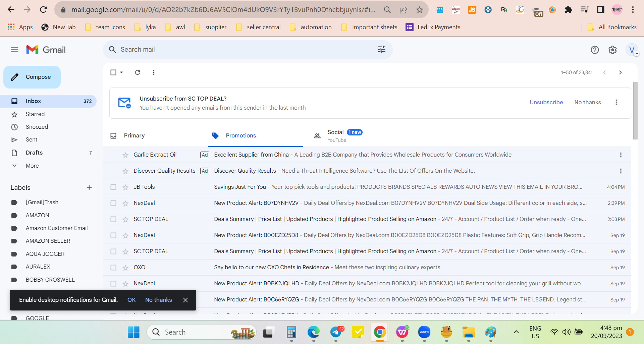Image resolution: width=644 pixels, height=344 pixels.
Task: Select the OXO email checkbox
Action: click(x=113, y=268)
